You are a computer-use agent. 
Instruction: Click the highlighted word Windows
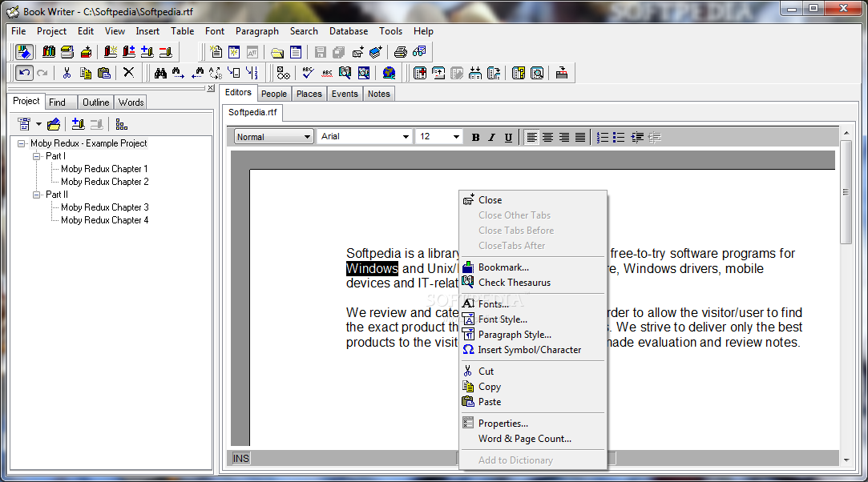[x=372, y=269]
